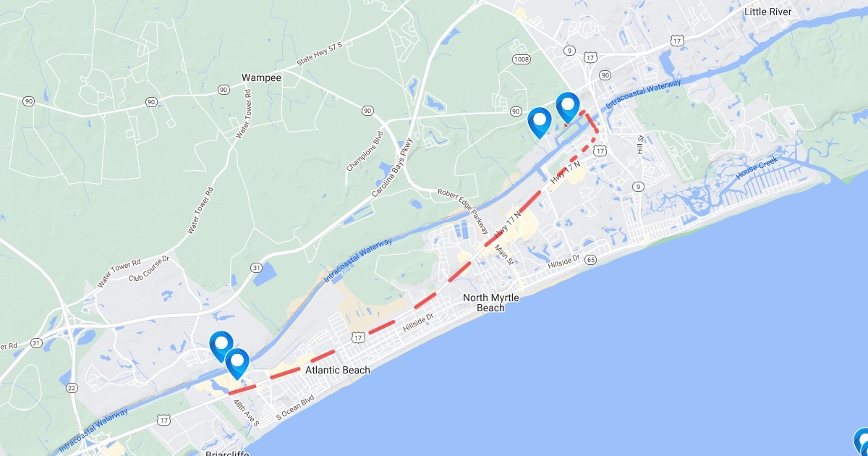Click the S Ocean Blvd street label
This screenshot has width=868, height=456.
296,408
